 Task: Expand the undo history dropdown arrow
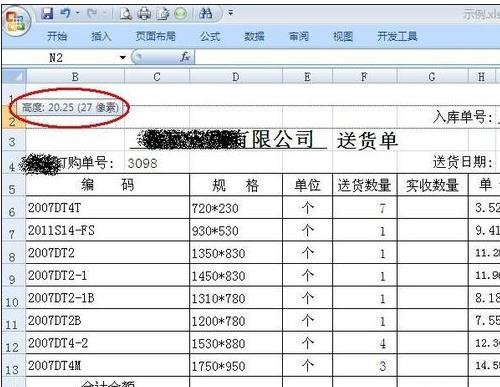click(x=77, y=13)
